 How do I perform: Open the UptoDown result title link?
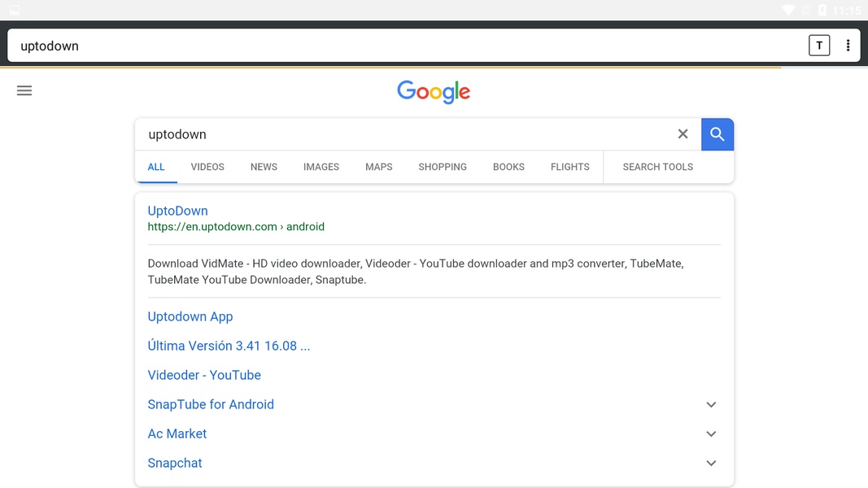pos(177,211)
